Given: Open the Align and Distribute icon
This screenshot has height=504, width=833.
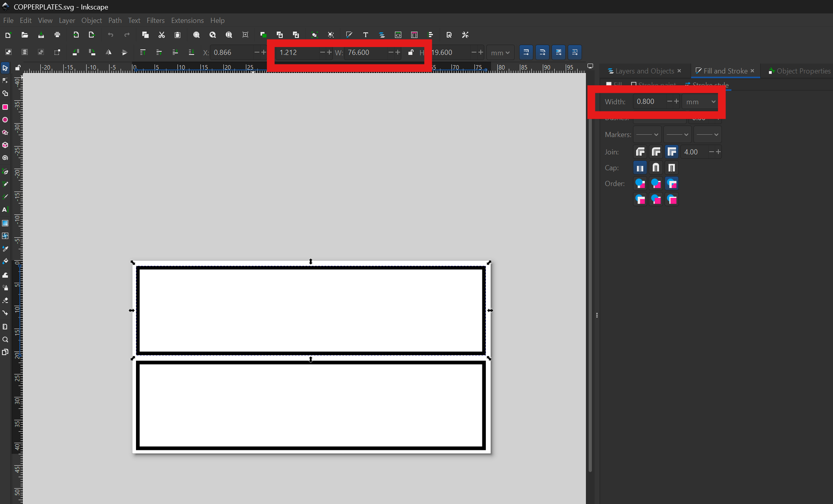Looking at the screenshot, I should click(431, 35).
